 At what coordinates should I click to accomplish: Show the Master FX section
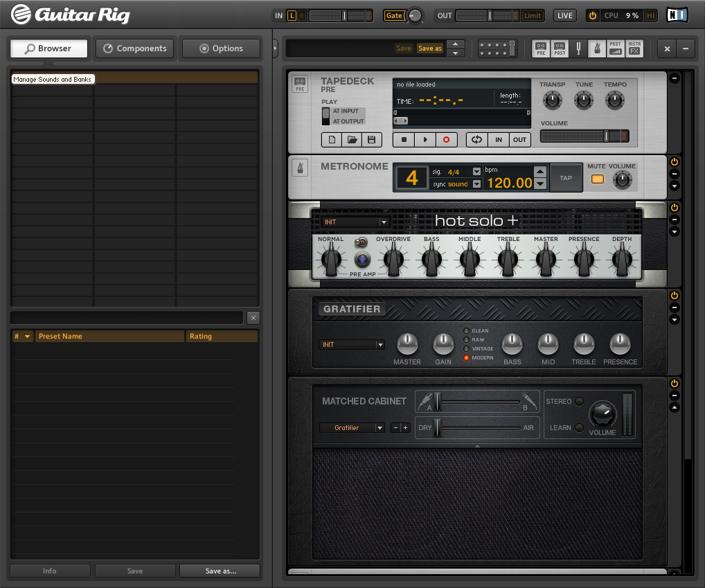click(x=634, y=48)
